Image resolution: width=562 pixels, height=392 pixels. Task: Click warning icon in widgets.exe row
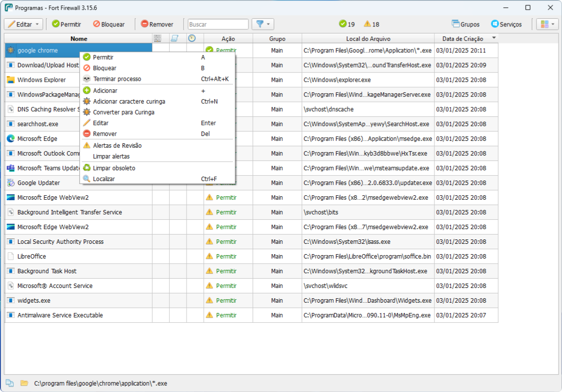click(x=209, y=300)
